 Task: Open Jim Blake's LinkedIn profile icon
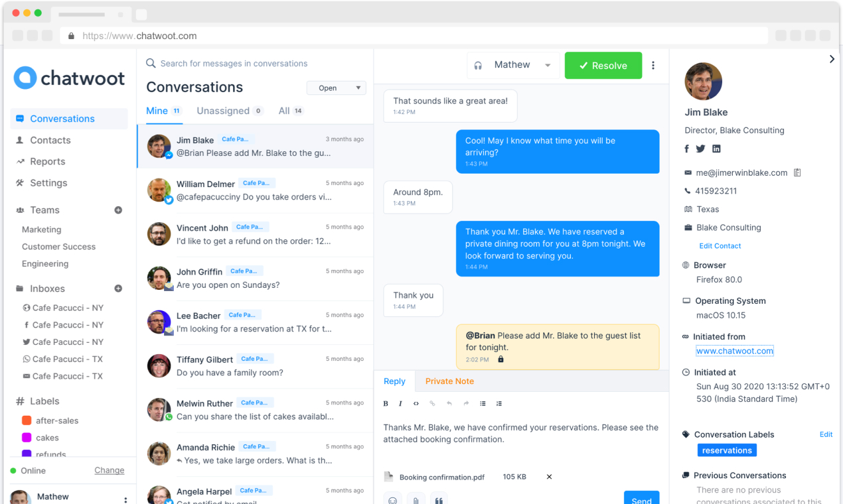716,149
